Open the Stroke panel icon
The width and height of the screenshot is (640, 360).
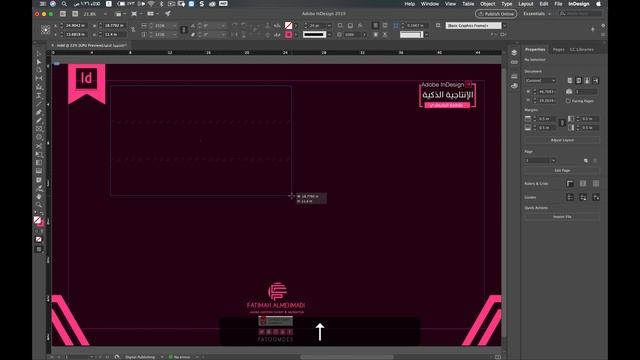pyautogui.click(x=514, y=76)
